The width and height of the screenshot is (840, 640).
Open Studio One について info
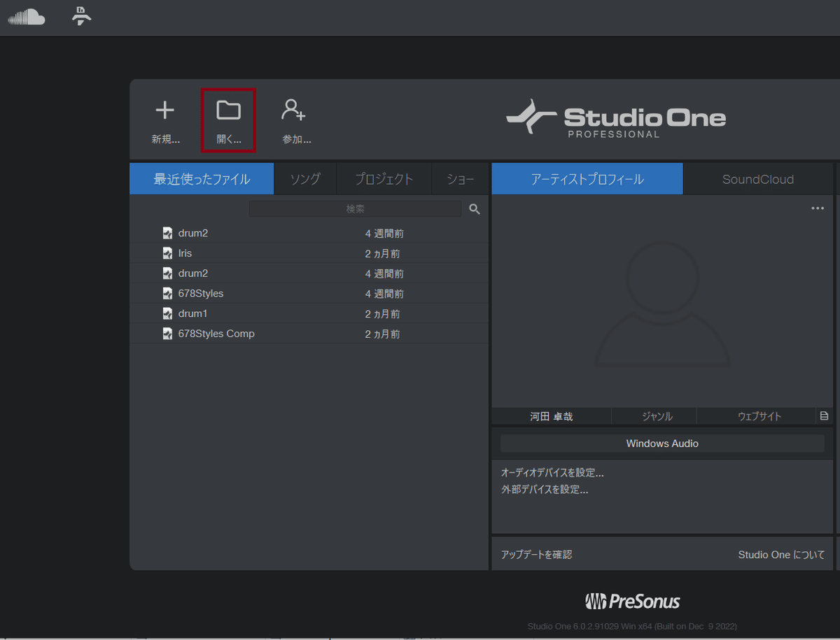(x=781, y=554)
